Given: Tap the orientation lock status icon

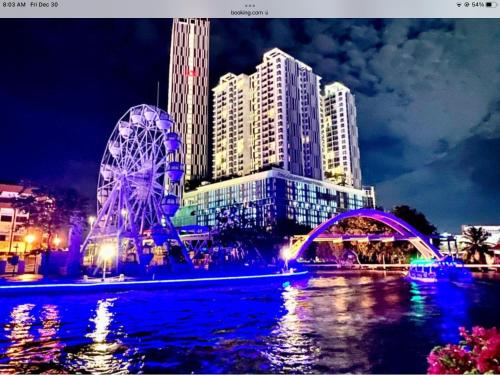Looking at the screenshot, I should (x=467, y=5).
